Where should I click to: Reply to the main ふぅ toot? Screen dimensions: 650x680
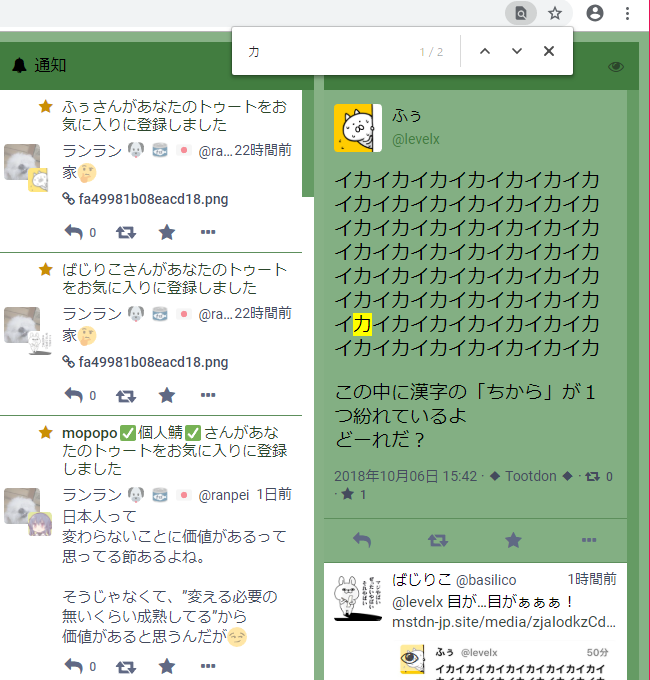pos(362,540)
